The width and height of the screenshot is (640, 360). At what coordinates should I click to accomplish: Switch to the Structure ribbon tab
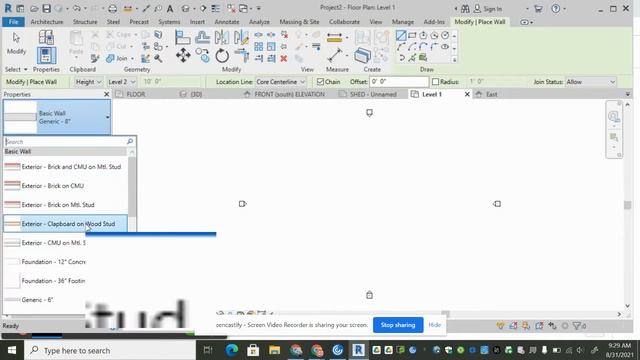[85, 22]
